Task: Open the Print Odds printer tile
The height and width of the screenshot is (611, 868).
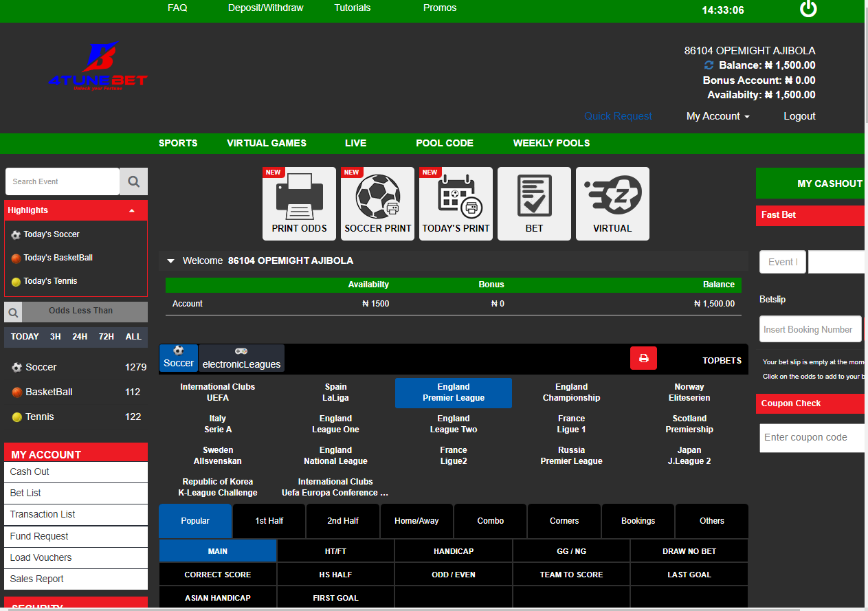Action: pos(299,203)
